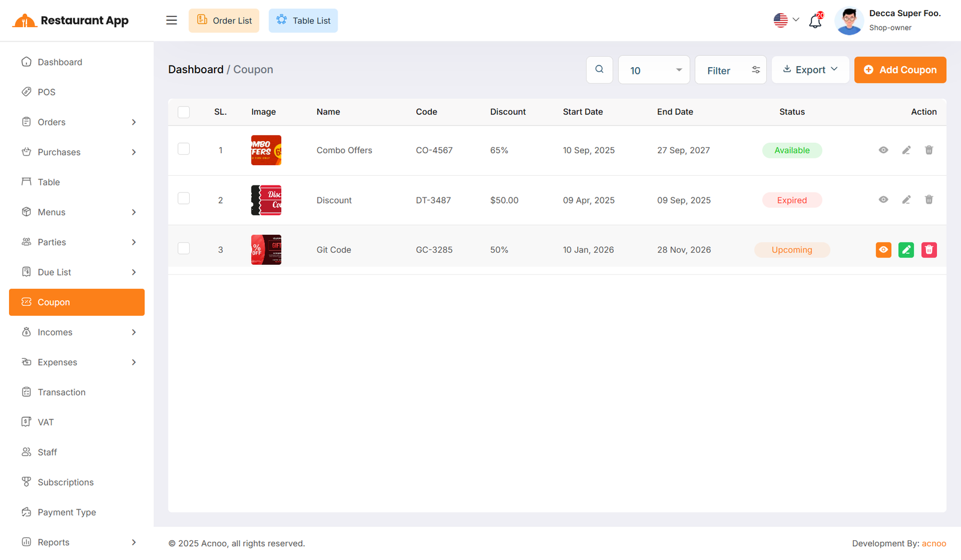961x560 pixels.
Task: Open the Combo Offers coupon thumbnail
Action: 266,150
